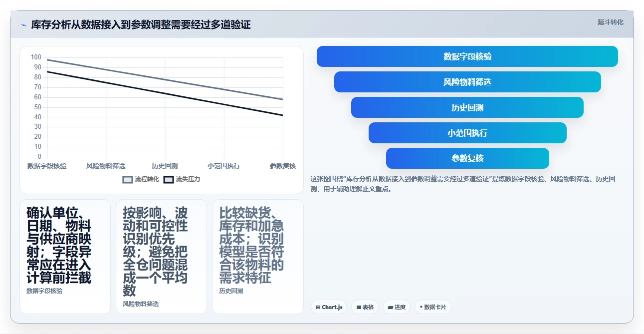This screenshot has width=644, height=334.
Task: Click the 历史回测 caption under third card
Action: pyautogui.click(x=231, y=291)
